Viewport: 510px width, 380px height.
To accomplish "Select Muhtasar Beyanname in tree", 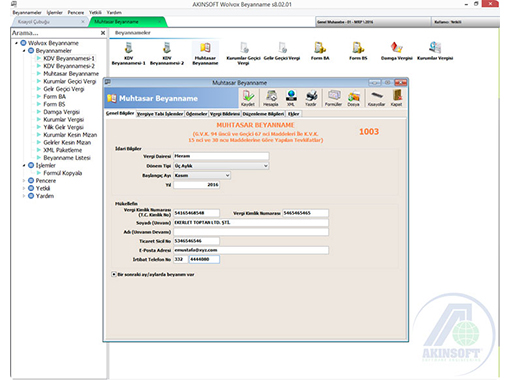I will 71,74.
